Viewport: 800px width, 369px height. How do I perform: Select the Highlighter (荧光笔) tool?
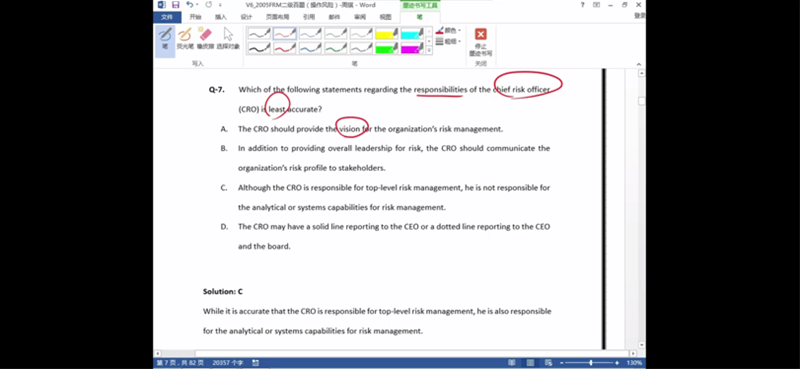[x=185, y=39]
